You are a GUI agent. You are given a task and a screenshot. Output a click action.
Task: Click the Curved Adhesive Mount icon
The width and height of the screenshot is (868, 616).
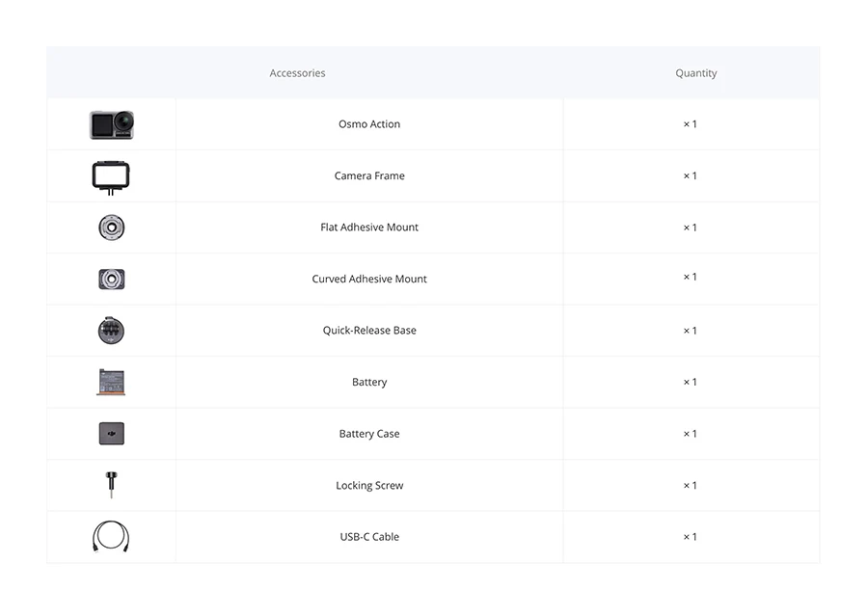point(111,279)
